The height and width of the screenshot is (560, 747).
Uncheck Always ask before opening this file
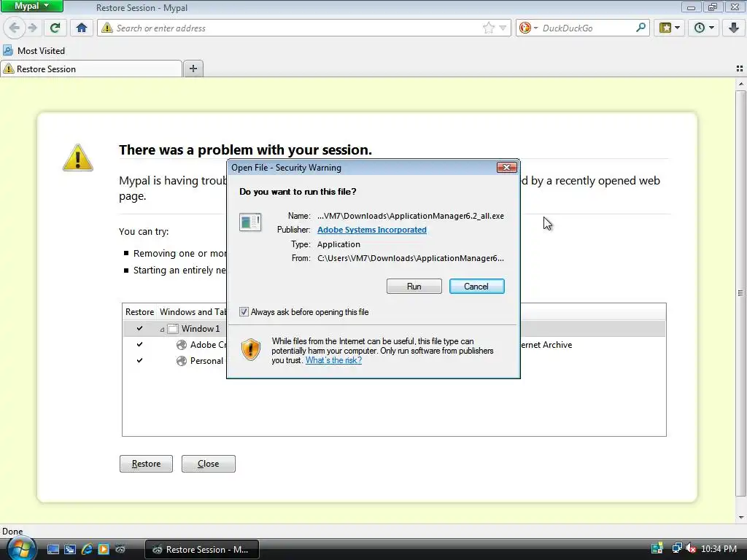click(244, 312)
